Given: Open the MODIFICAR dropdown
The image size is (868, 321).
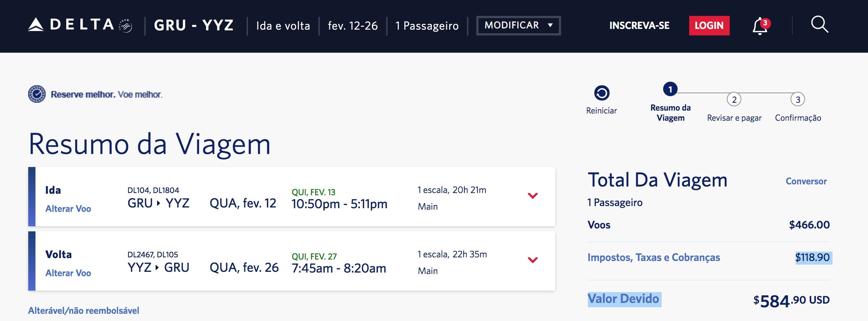Looking at the screenshot, I should [x=518, y=25].
